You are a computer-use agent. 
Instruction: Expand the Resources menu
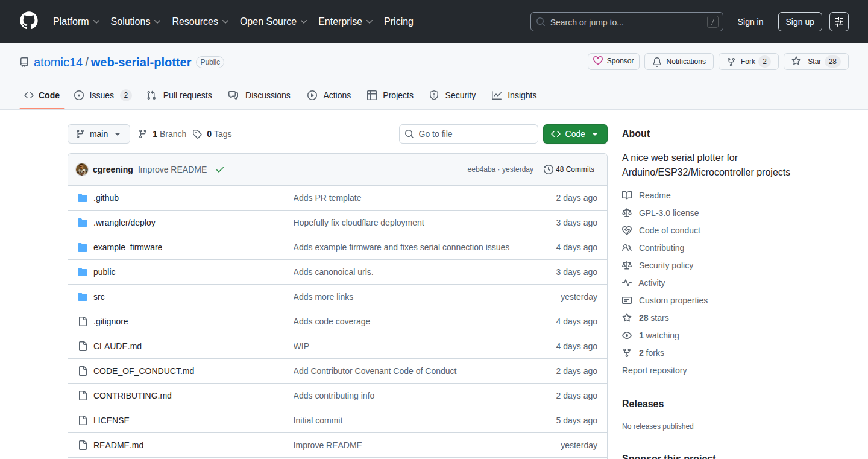[200, 21]
